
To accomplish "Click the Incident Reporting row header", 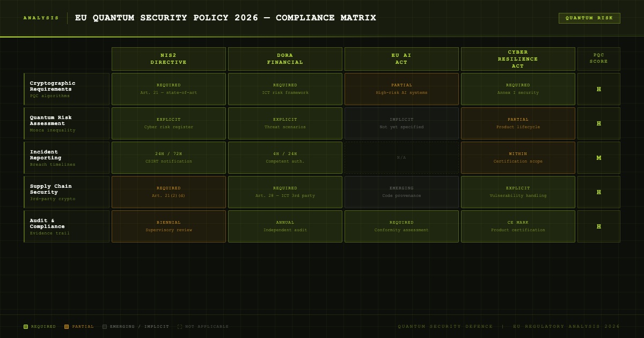I will point(67,158).
